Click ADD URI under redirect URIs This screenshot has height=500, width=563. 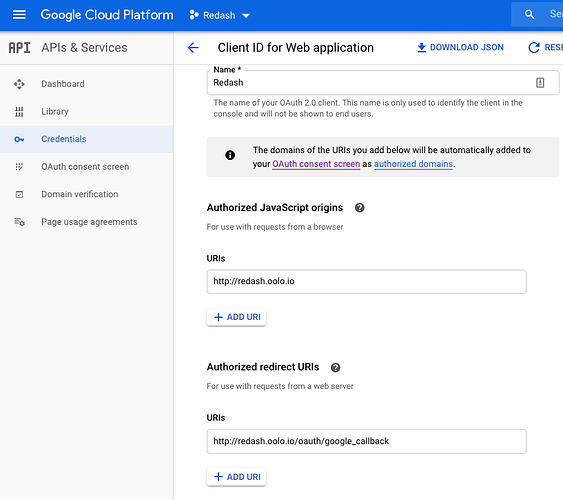pos(237,477)
